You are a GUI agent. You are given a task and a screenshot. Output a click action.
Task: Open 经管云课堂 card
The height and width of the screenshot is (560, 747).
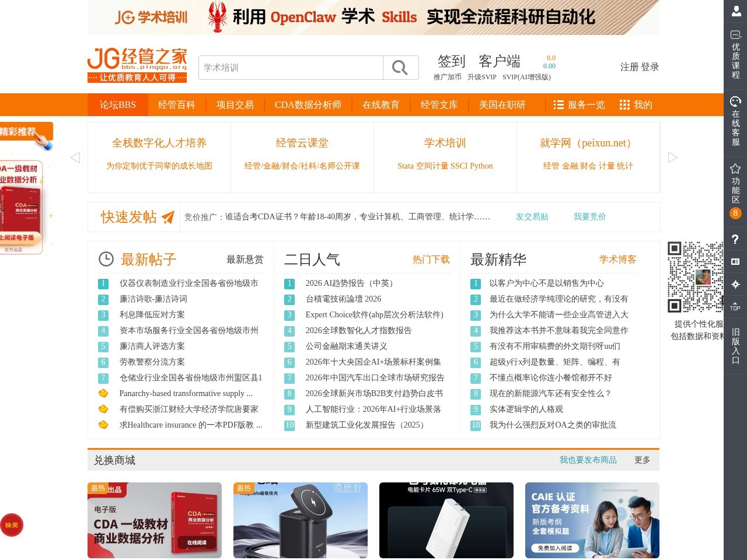click(302, 157)
